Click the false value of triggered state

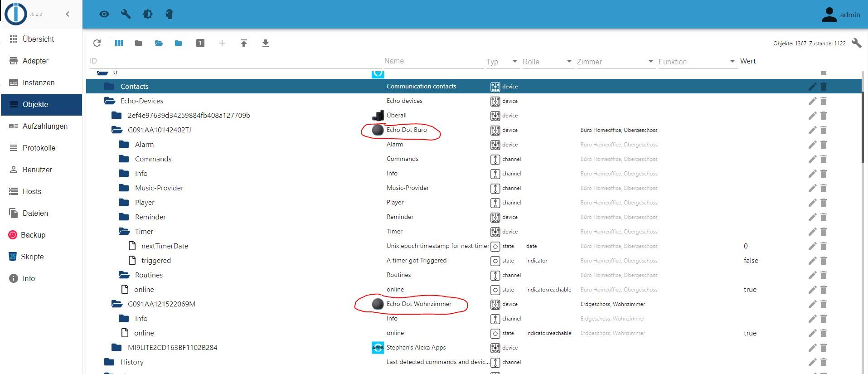tap(751, 261)
